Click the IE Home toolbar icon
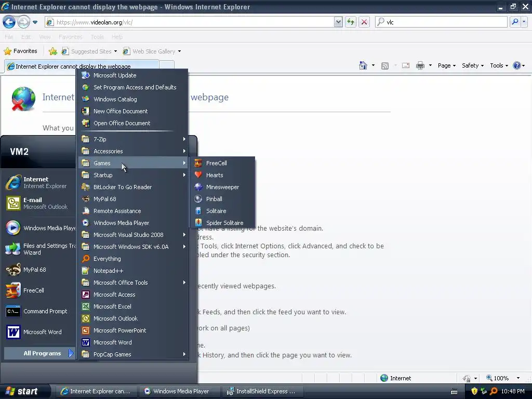This screenshot has height=399, width=532. coord(363,65)
